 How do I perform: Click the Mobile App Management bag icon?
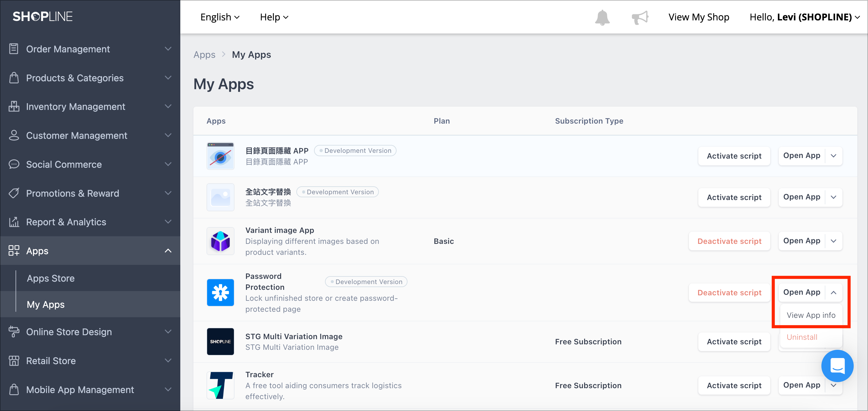[x=14, y=389]
